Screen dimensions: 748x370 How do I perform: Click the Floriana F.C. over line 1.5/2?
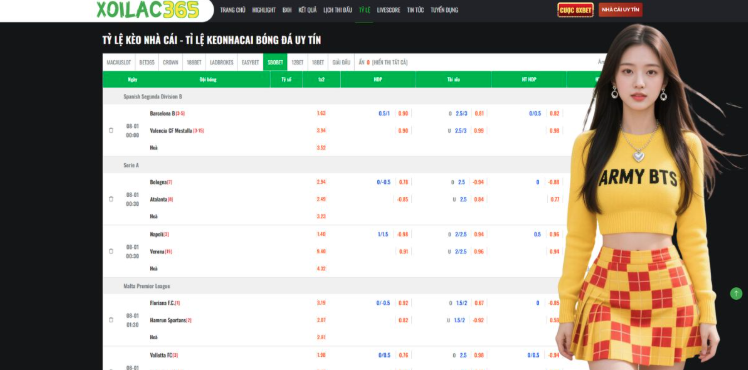coord(461,303)
